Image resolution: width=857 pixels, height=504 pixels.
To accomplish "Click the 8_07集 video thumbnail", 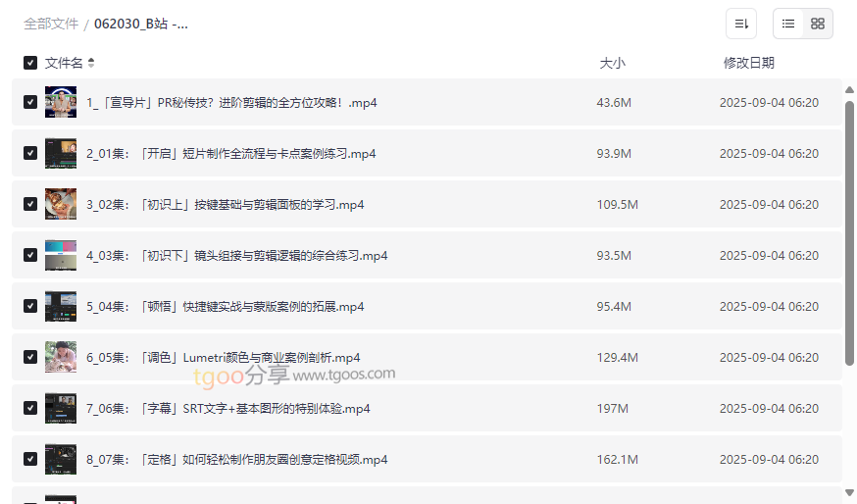I will [x=61, y=459].
